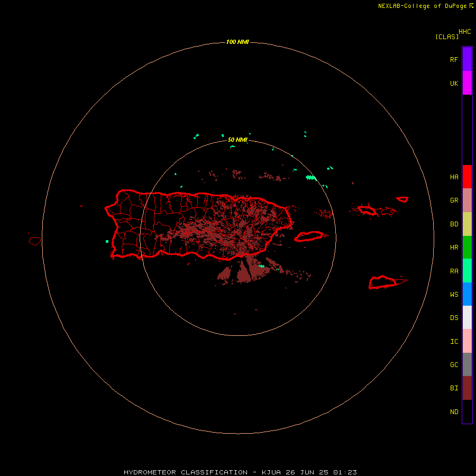Click the ND legend label
476x476 pixels.
[454, 412]
